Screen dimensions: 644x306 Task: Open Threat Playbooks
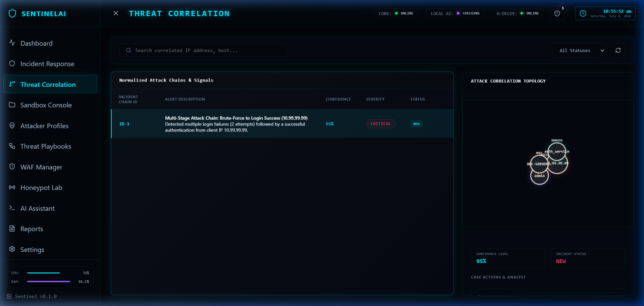click(50, 146)
